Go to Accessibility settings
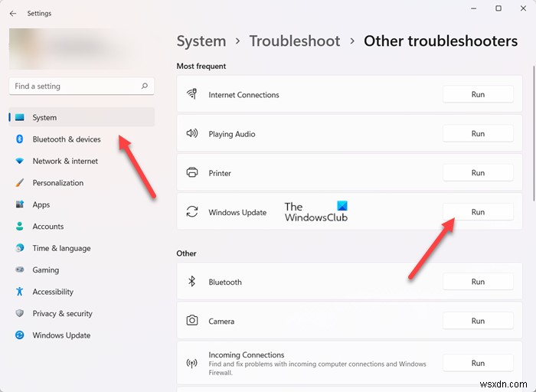 point(82,292)
